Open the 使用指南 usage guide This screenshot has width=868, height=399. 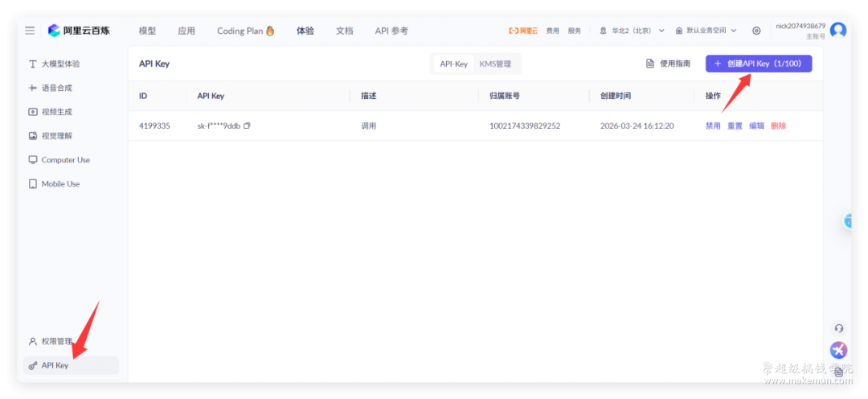[668, 64]
